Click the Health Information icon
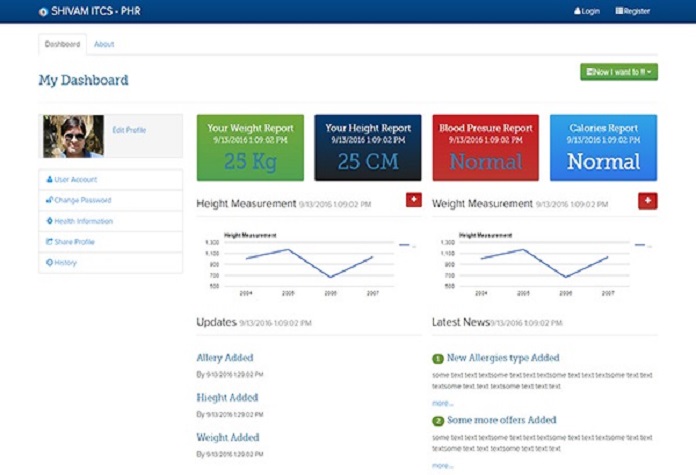 (49, 221)
